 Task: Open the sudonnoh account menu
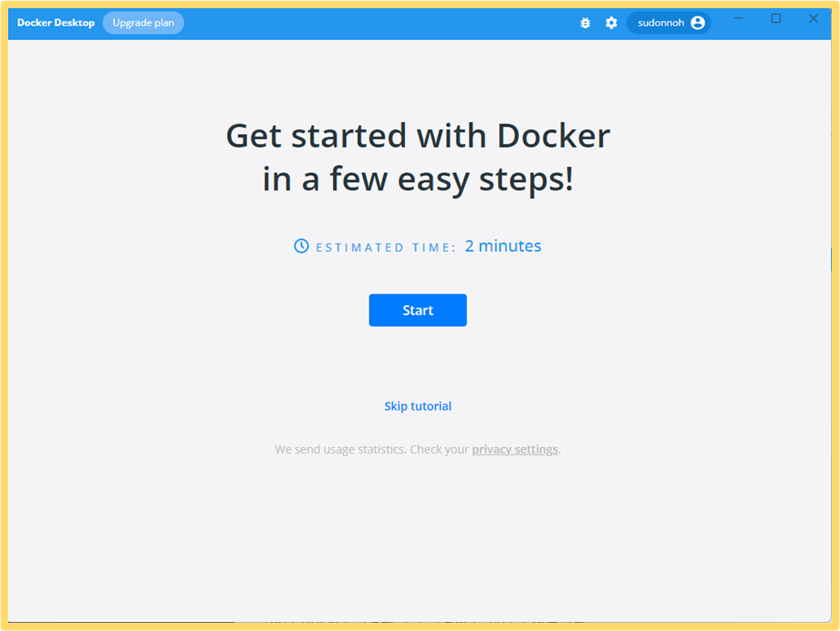click(x=669, y=23)
